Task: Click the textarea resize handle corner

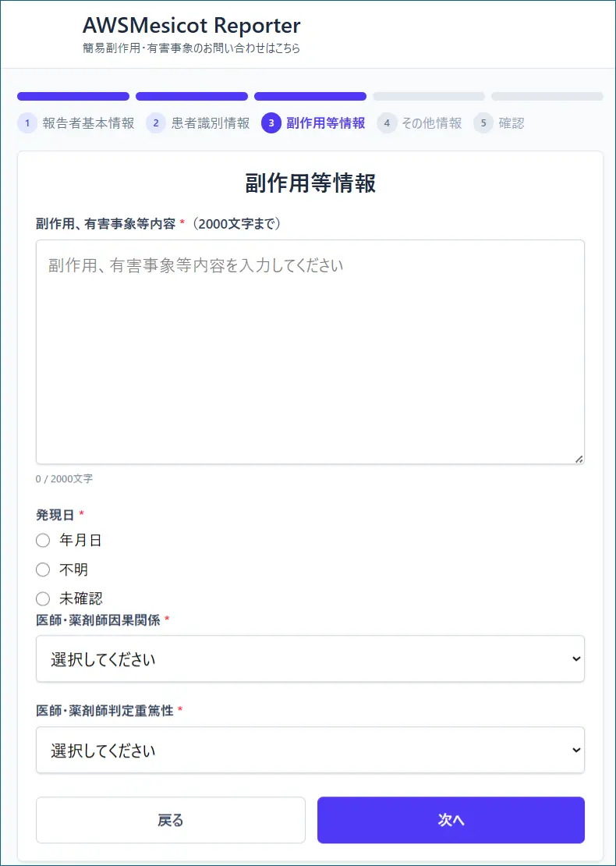Action: (x=579, y=459)
